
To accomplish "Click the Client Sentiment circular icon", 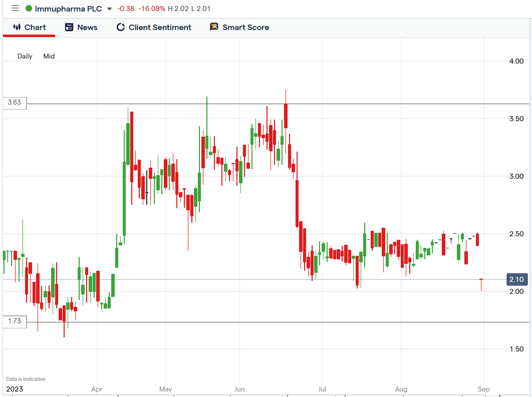I will point(120,27).
